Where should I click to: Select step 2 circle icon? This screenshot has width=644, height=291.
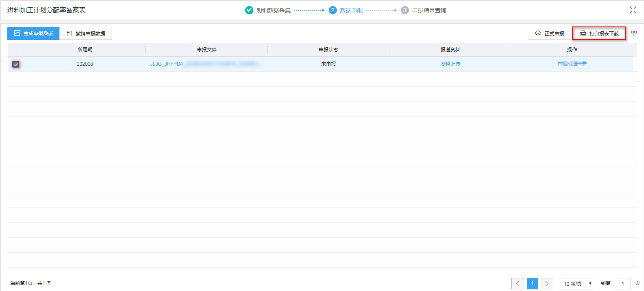pos(332,10)
